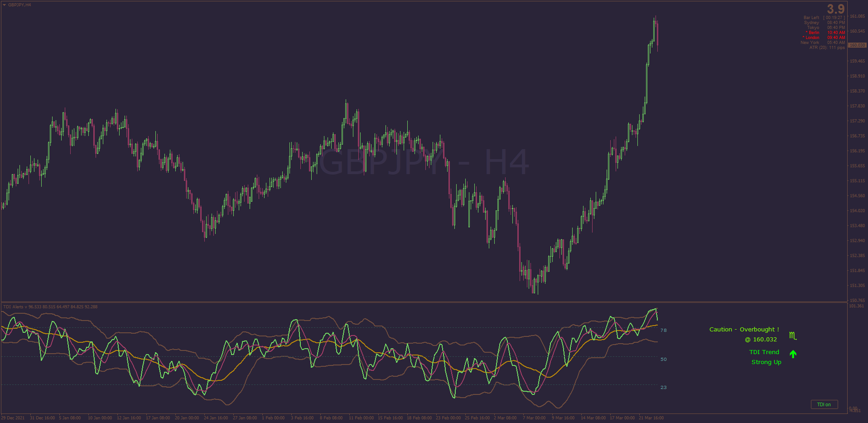Click the @ 160.032 alert price text
The height and width of the screenshot is (423, 868).
tap(761, 340)
